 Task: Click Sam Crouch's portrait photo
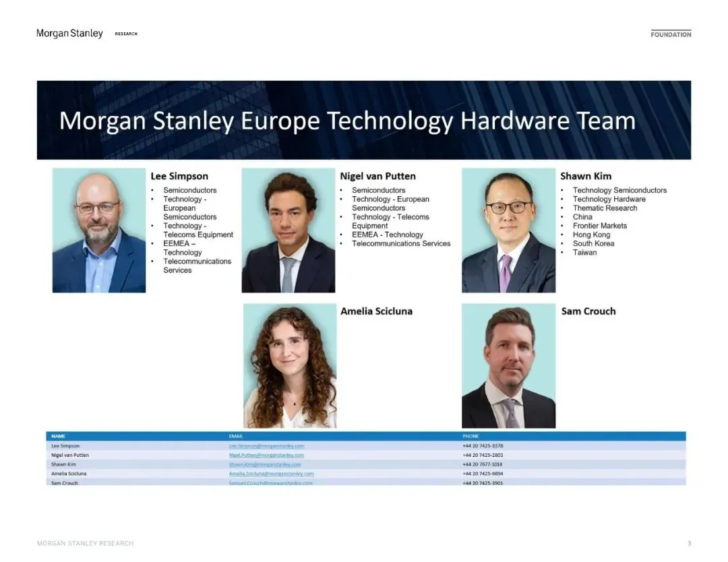(x=508, y=366)
